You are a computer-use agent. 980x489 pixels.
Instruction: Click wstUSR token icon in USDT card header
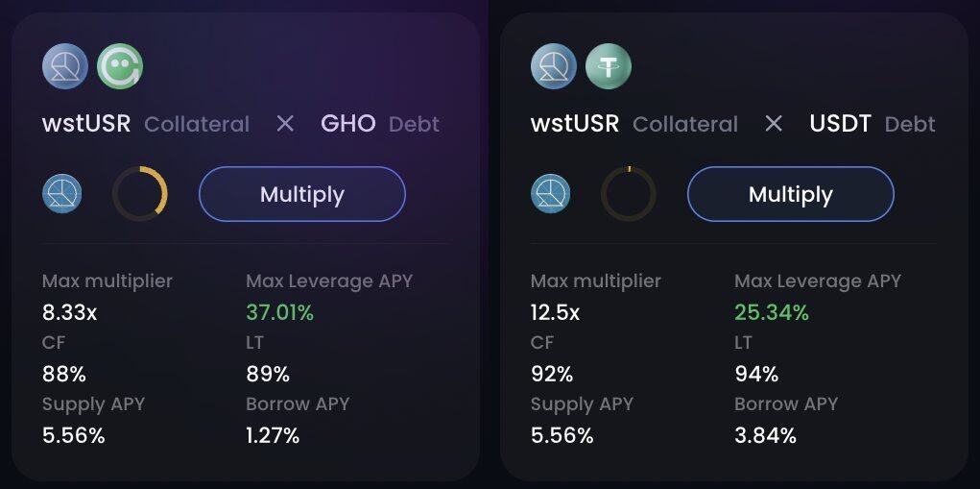[554, 66]
